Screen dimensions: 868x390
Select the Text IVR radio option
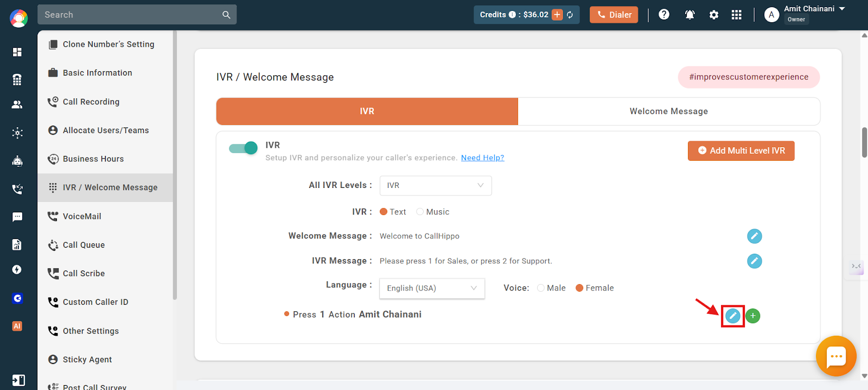click(x=384, y=212)
